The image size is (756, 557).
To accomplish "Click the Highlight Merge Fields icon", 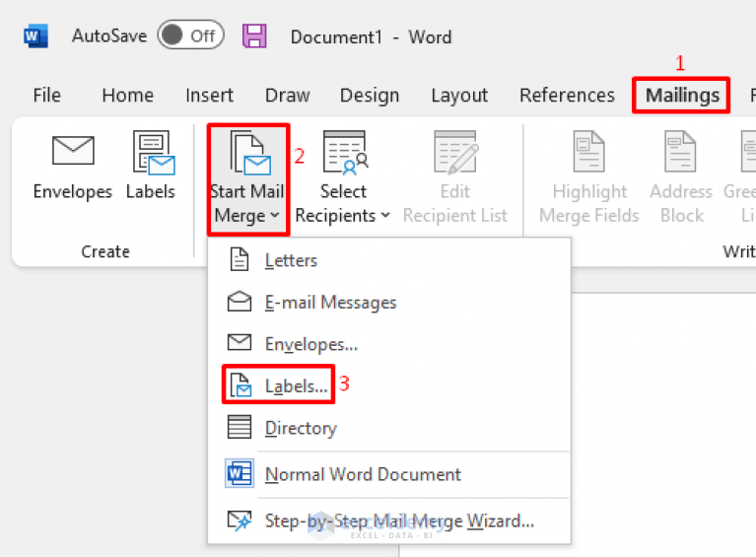I will pos(588,151).
